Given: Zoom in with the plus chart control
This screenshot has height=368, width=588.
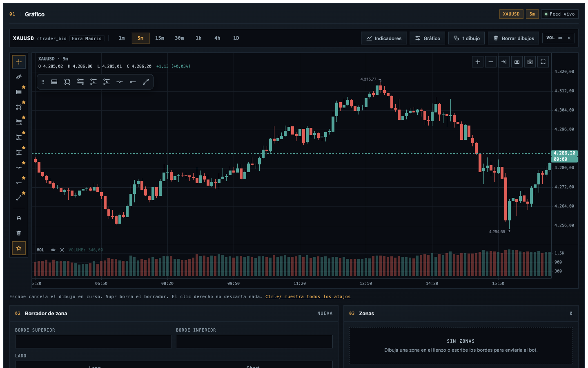Looking at the screenshot, I should pyautogui.click(x=478, y=62).
